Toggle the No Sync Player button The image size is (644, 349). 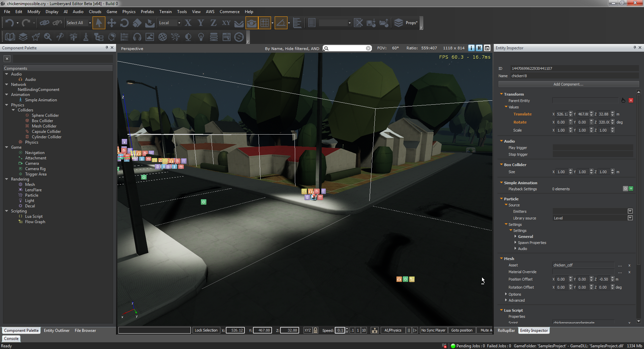[433, 330]
